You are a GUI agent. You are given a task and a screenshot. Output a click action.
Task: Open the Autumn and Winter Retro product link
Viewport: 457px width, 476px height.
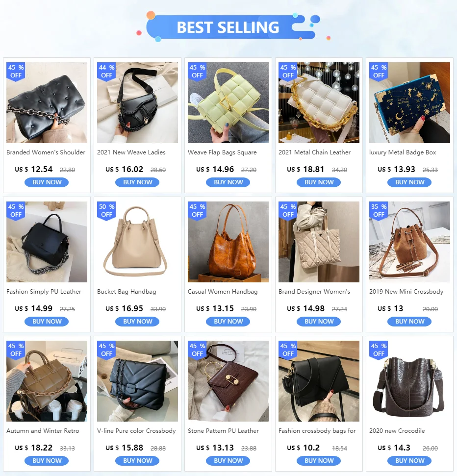pyautogui.click(x=43, y=431)
